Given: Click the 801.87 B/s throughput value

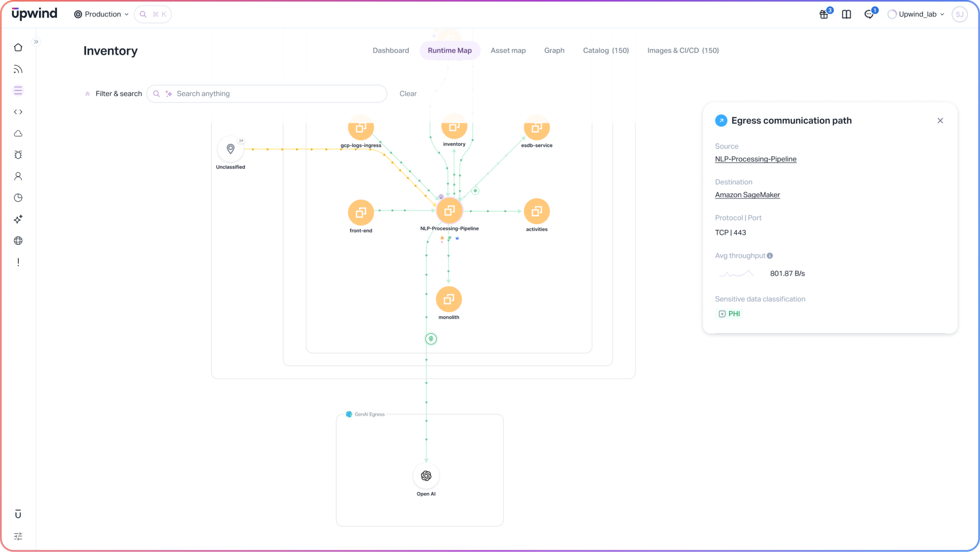Looking at the screenshot, I should tap(787, 274).
